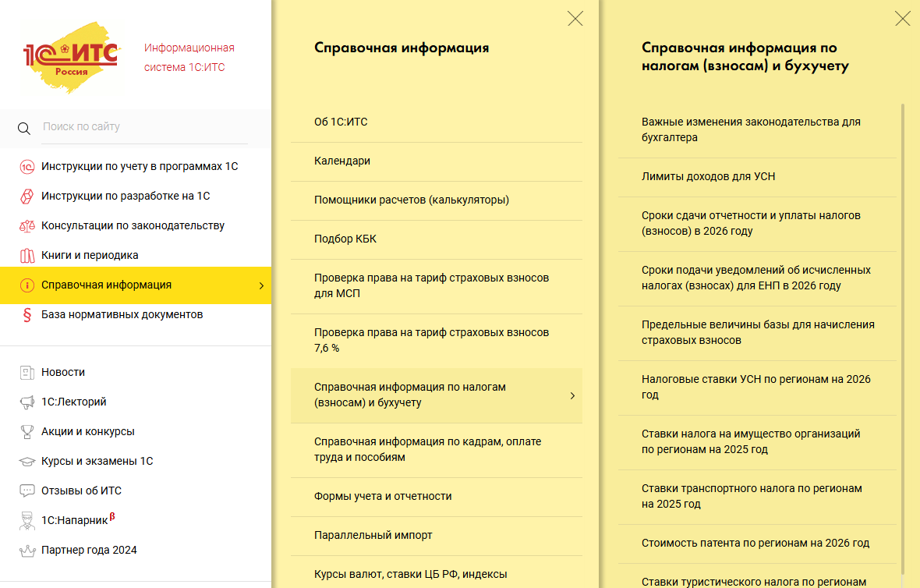Expand Справочная информация sidebar chevron
Viewport: 920px width, 588px height.
261,285
